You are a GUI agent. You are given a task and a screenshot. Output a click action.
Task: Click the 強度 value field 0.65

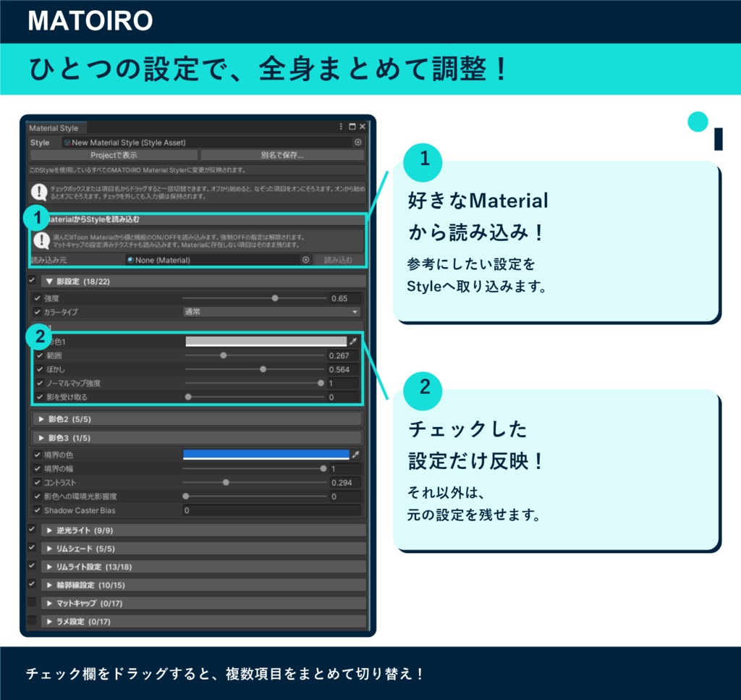345,298
